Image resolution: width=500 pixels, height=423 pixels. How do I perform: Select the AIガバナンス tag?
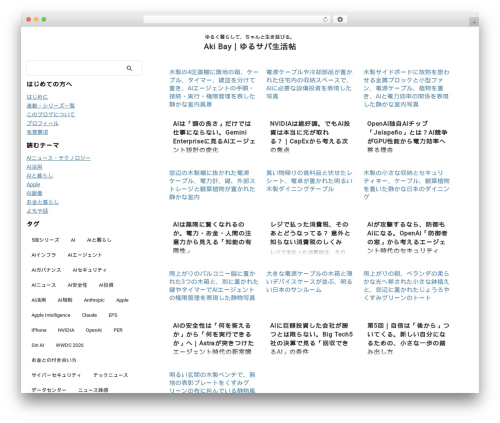(x=46, y=270)
